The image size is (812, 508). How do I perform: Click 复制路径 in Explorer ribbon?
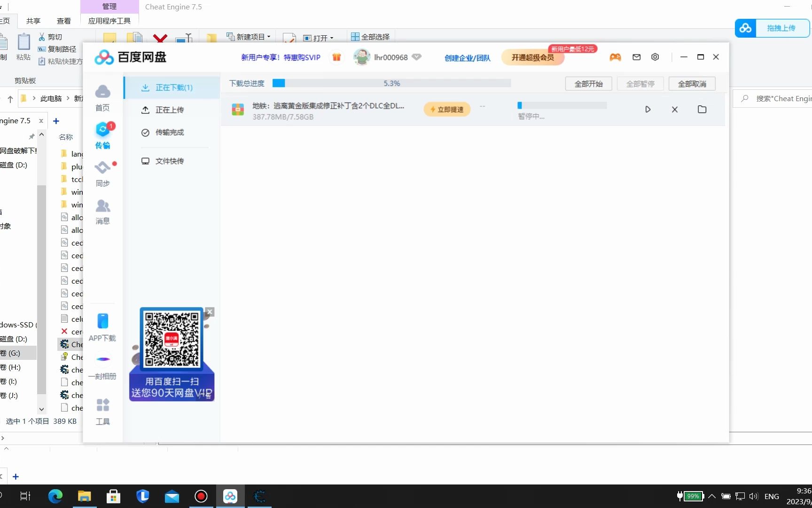57,49
